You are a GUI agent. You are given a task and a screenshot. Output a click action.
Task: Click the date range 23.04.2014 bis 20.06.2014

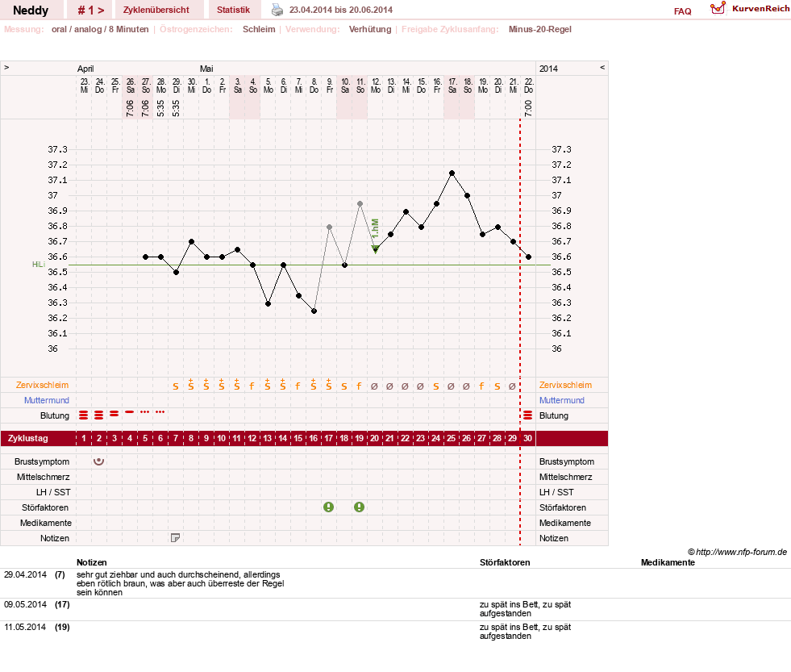pyautogui.click(x=341, y=10)
